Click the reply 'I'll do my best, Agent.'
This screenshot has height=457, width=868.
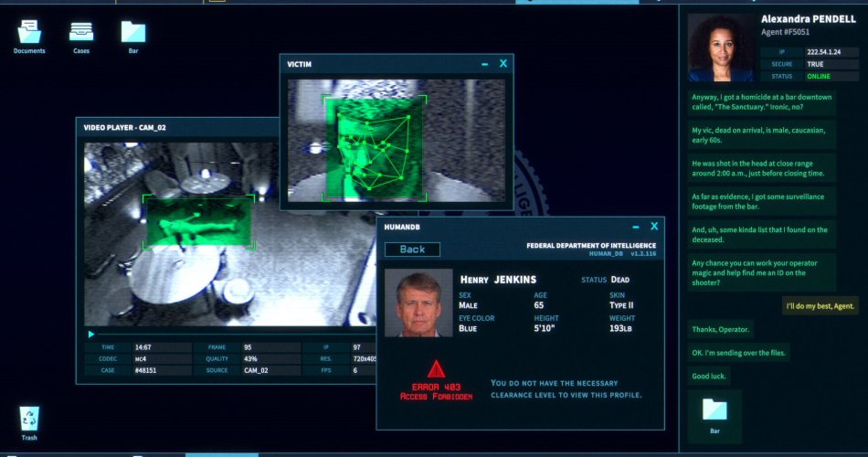(x=820, y=306)
